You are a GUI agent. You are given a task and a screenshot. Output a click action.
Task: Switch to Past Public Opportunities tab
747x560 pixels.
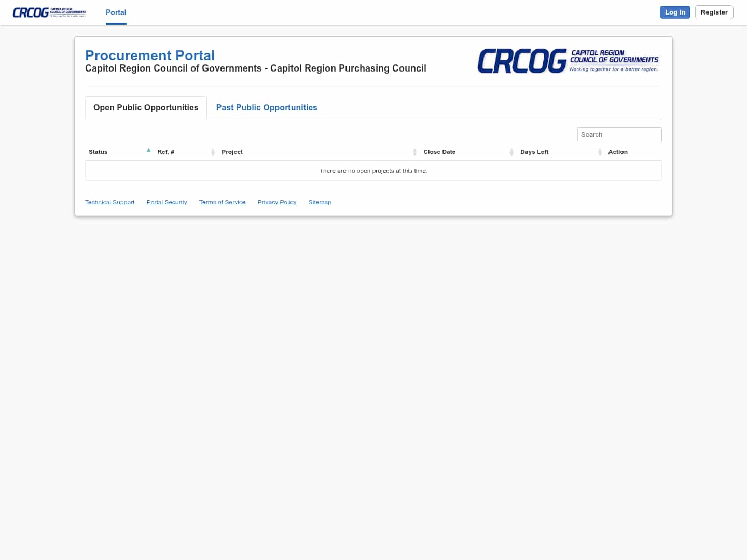[267, 107]
